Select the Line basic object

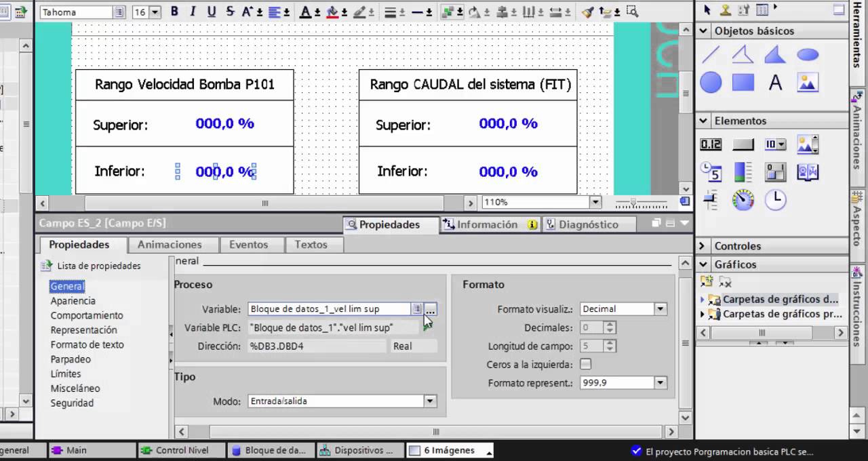711,55
